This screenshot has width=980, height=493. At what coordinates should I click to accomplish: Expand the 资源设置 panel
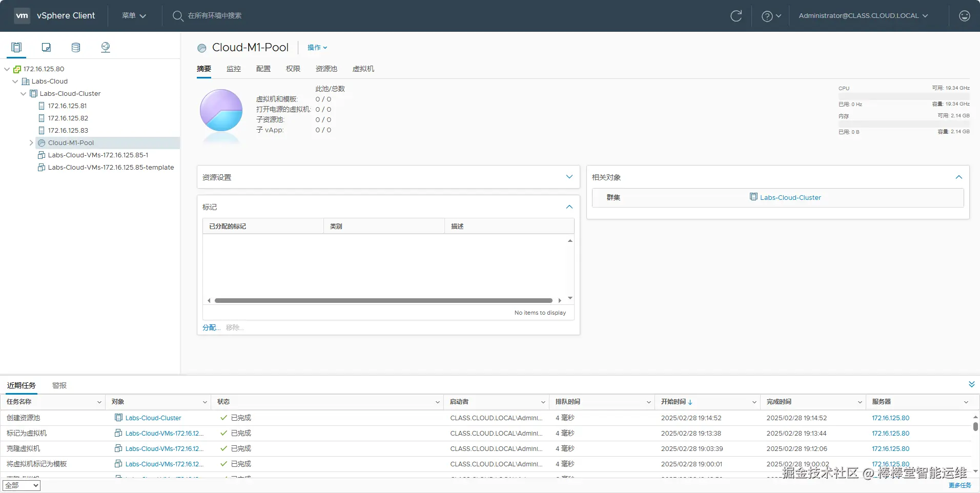click(x=569, y=177)
